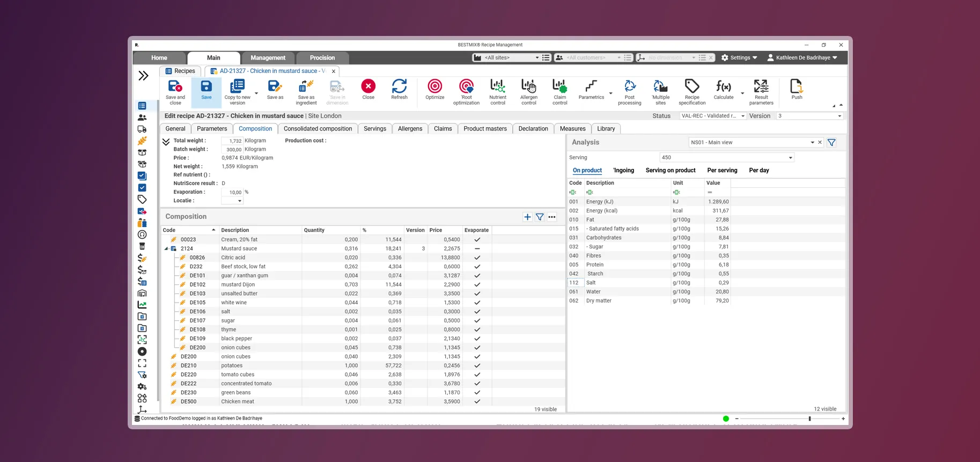980x462 pixels.
Task: Click Copy to new version icon
Action: (237, 86)
